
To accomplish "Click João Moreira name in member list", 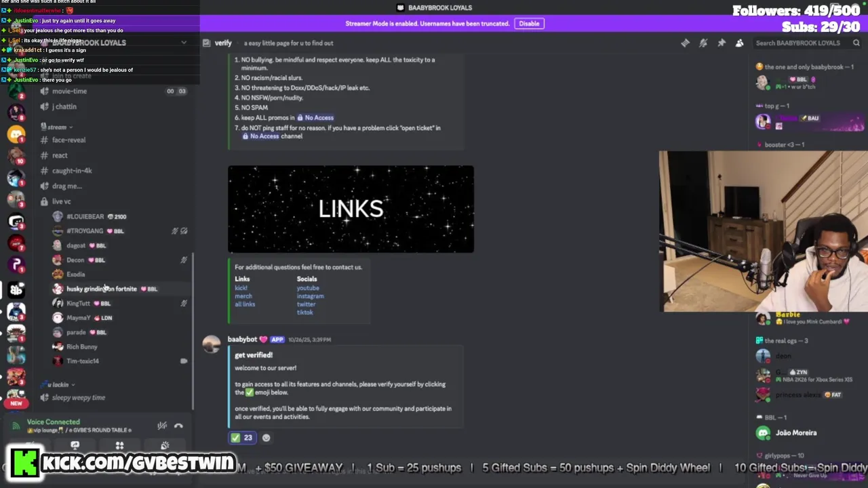I will (796, 433).
